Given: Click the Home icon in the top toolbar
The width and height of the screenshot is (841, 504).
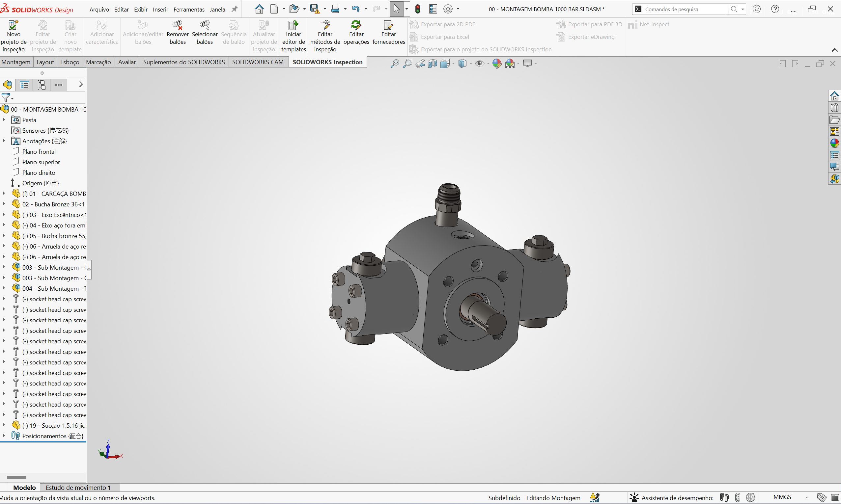Looking at the screenshot, I should pos(259,9).
